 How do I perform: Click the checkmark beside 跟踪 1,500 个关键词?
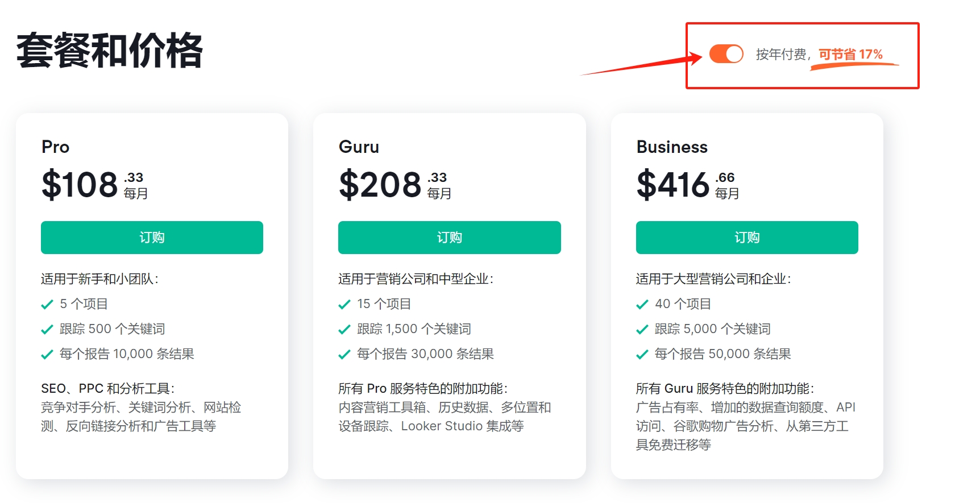coord(344,329)
